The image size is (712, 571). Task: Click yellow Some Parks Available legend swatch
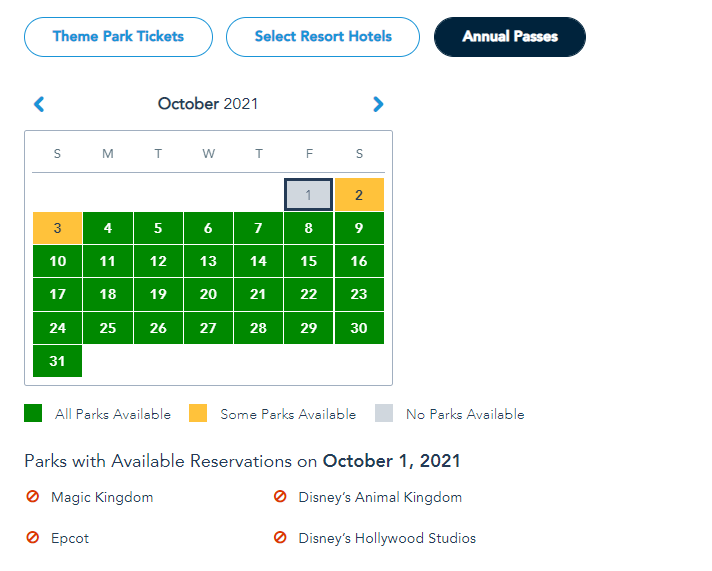[198, 414]
